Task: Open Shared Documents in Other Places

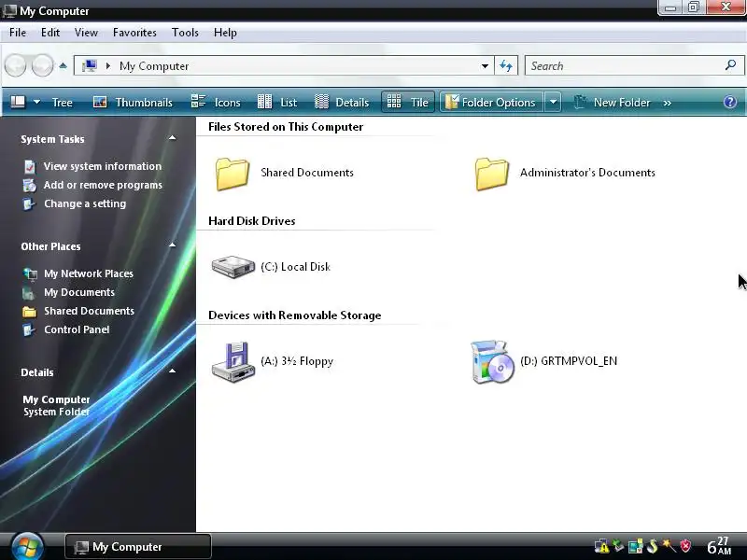Action: (x=78, y=311)
